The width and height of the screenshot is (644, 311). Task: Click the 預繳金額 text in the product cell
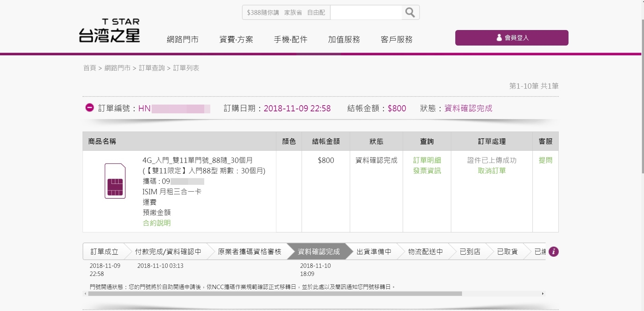tap(157, 213)
